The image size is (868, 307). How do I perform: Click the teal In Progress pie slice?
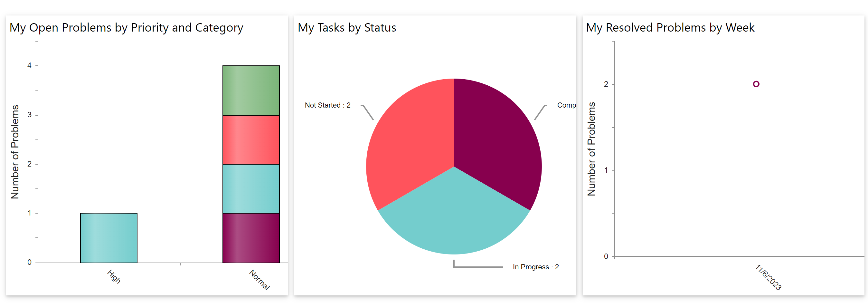(x=454, y=219)
